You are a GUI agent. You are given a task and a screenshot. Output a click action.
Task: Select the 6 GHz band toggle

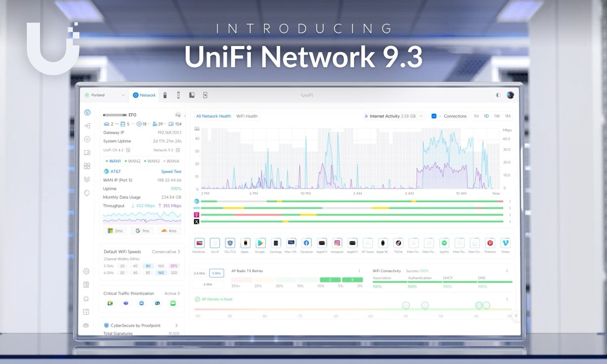coord(208,284)
